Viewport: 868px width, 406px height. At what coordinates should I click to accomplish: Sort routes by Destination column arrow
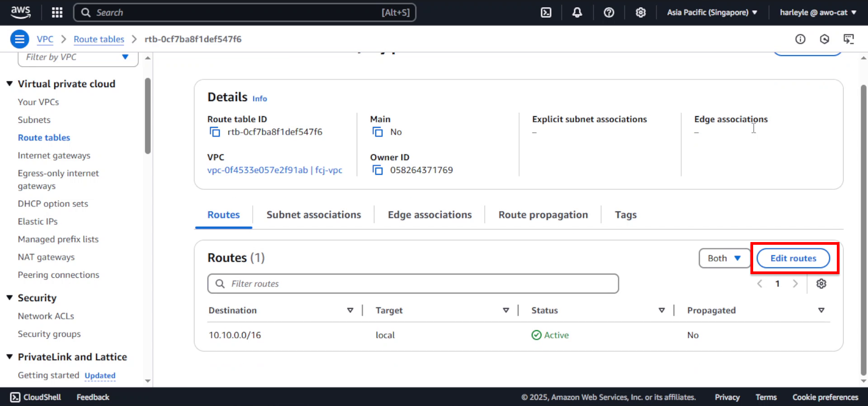[350, 310]
